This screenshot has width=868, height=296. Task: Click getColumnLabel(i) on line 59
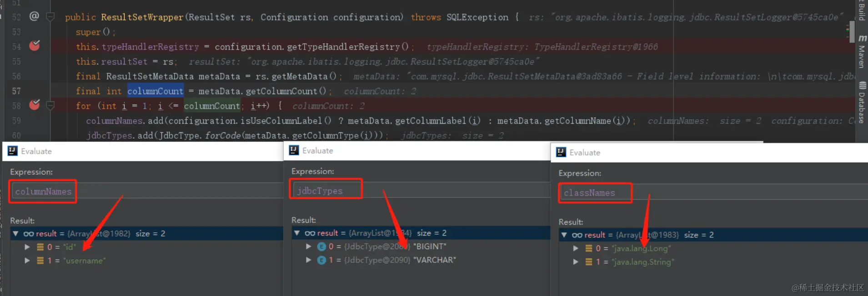[438, 121]
